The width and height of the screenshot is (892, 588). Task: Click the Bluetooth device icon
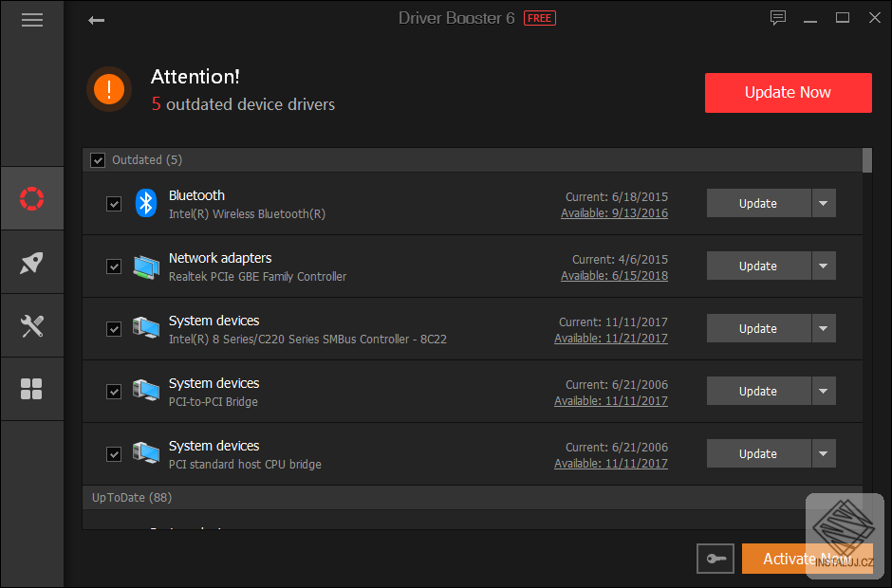pos(146,203)
